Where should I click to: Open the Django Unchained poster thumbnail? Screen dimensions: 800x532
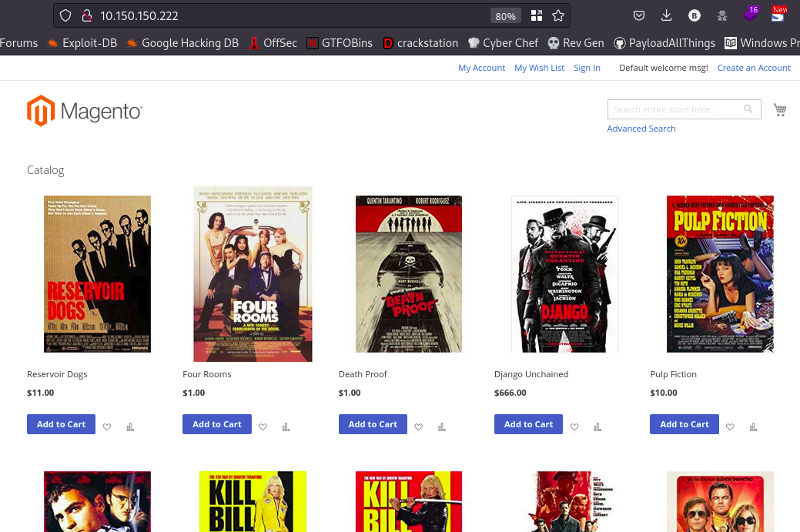pyautogui.click(x=564, y=274)
